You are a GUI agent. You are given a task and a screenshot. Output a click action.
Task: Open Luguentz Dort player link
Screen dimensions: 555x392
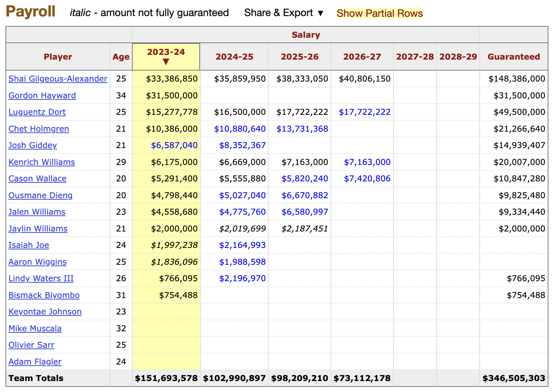(x=37, y=112)
